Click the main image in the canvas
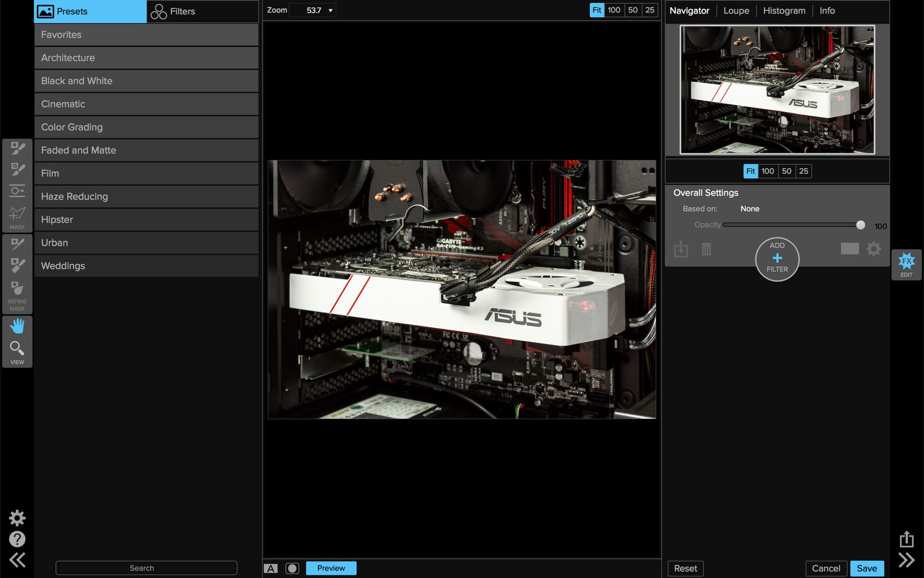Screen dimensions: 924x578 tap(461, 289)
